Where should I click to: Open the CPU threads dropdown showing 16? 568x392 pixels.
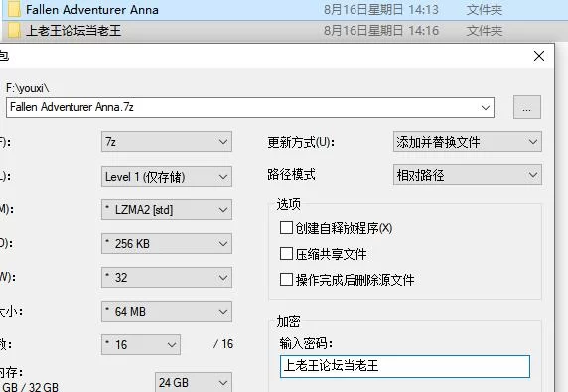click(x=141, y=344)
